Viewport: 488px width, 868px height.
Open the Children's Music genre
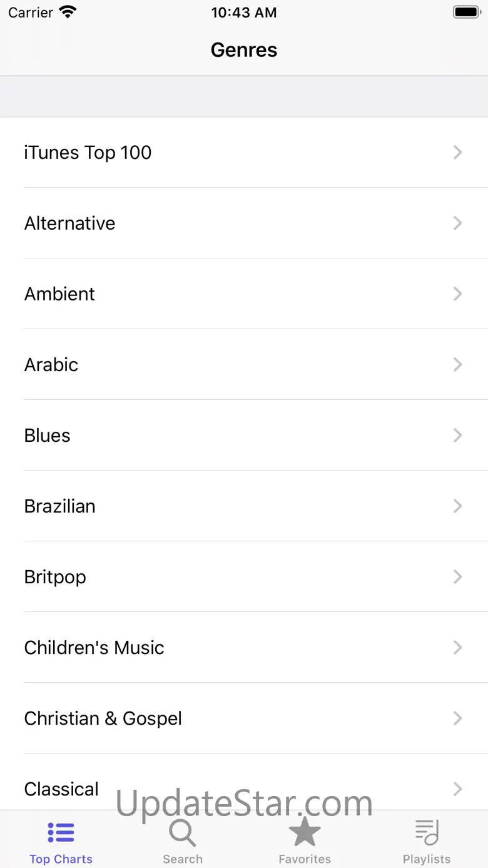coord(94,647)
